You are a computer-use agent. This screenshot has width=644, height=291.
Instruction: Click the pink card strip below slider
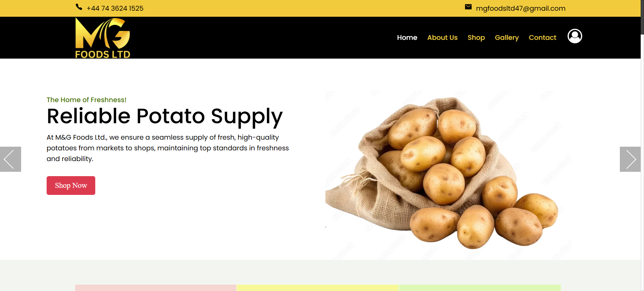click(x=156, y=288)
